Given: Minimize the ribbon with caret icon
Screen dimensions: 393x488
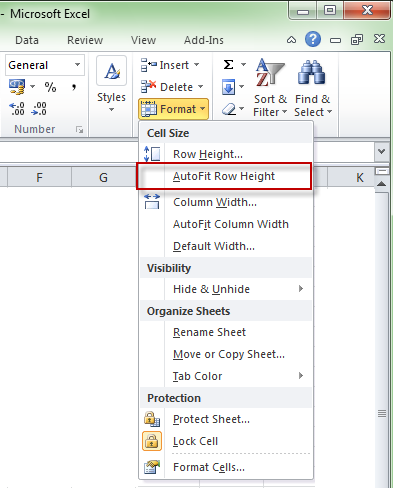Looking at the screenshot, I should pyautogui.click(x=291, y=40).
